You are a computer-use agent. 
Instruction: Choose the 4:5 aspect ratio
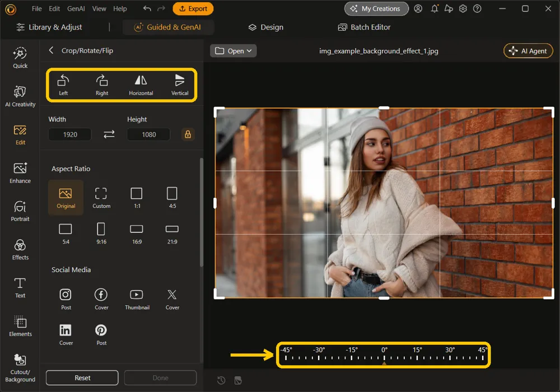172,198
